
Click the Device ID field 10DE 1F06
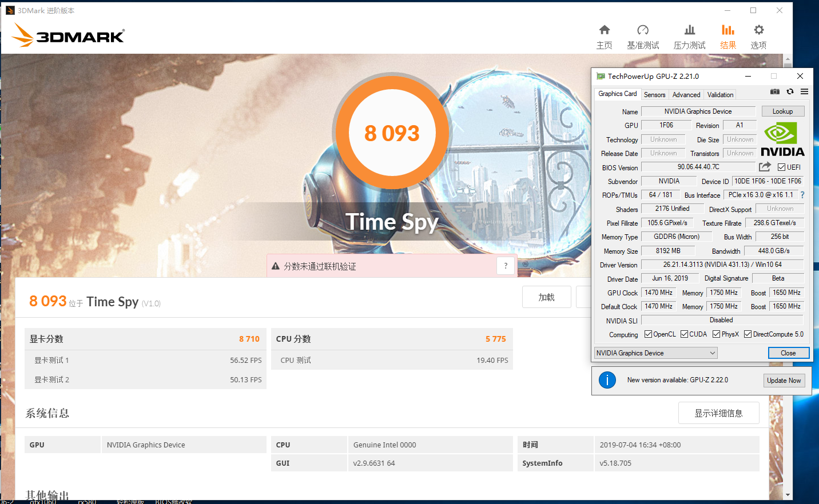tap(768, 181)
